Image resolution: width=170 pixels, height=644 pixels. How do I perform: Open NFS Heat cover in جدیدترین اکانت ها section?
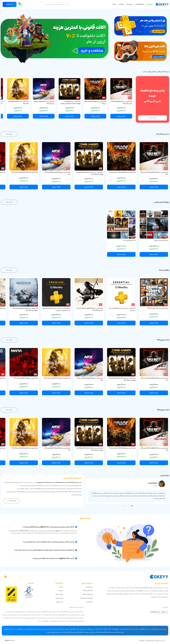[56, 156]
